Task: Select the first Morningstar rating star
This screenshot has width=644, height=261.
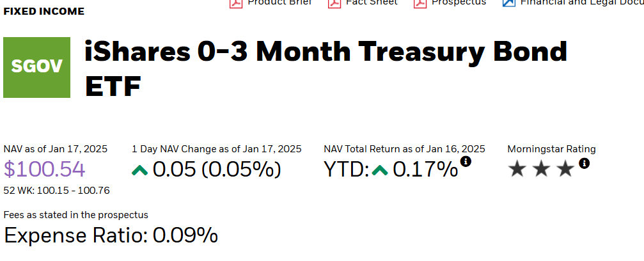Action: [517, 170]
